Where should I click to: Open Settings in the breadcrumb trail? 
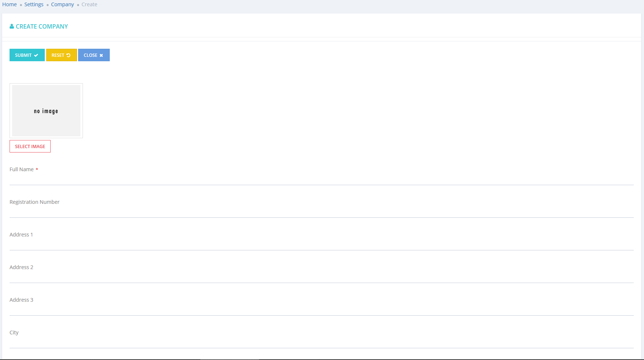pyautogui.click(x=34, y=4)
